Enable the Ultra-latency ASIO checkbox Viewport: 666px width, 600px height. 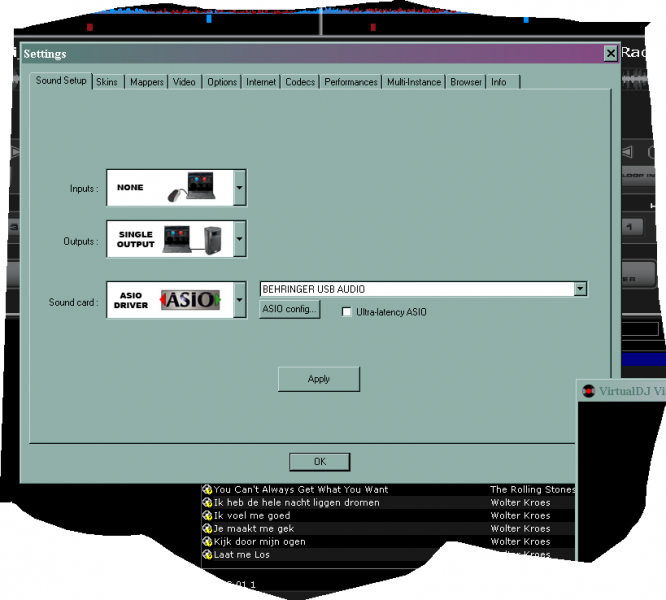click(347, 312)
